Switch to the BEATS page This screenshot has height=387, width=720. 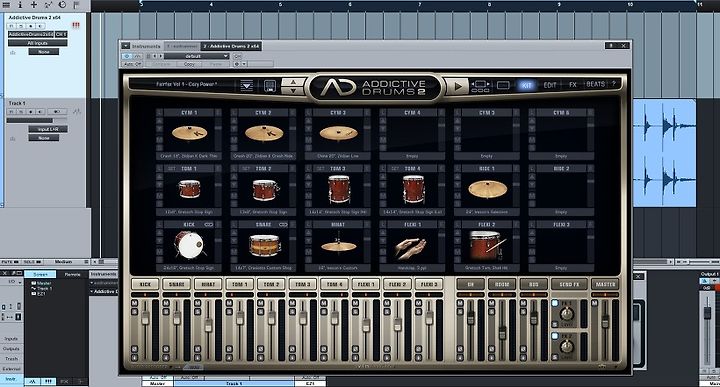point(596,84)
